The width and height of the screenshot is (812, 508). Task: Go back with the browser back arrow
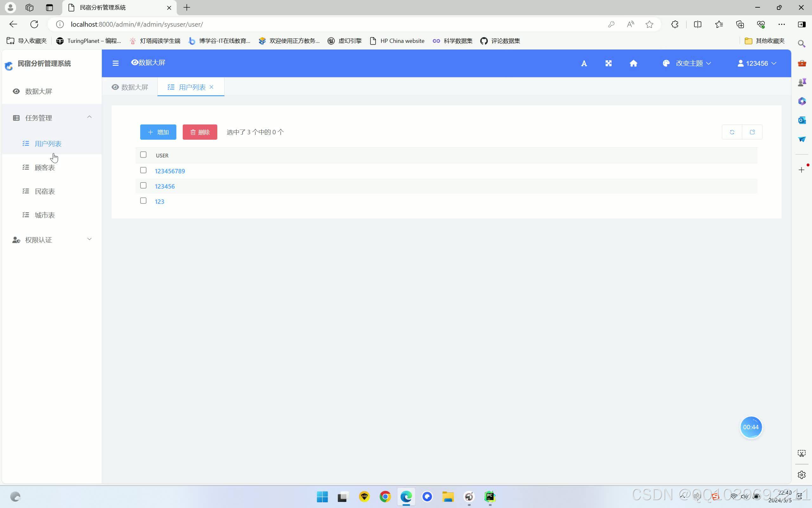tap(13, 24)
